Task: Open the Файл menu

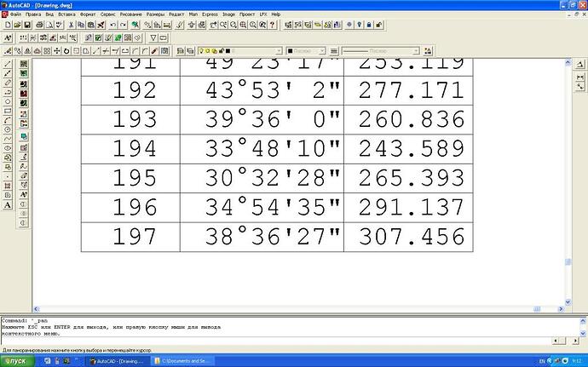Action: 15,14
